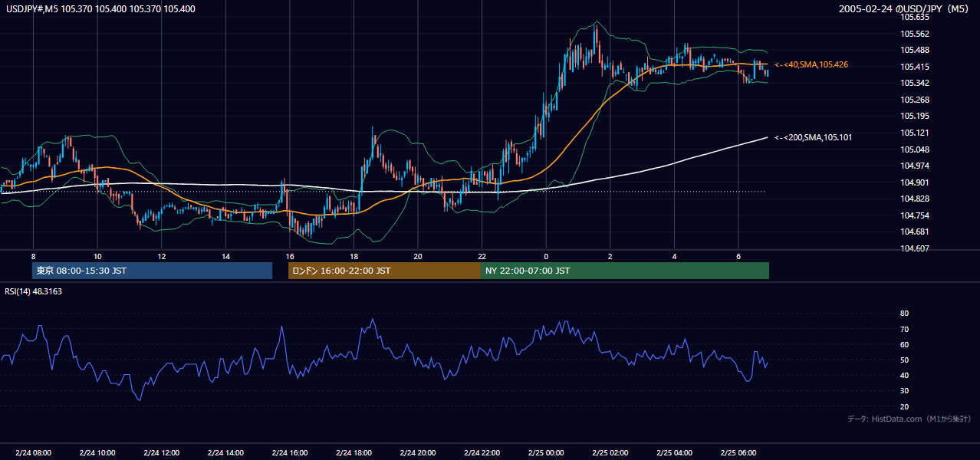Image resolution: width=980 pixels, height=460 pixels.
Task: Click hour tick 22 under the price chart
Action: (482, 256)
